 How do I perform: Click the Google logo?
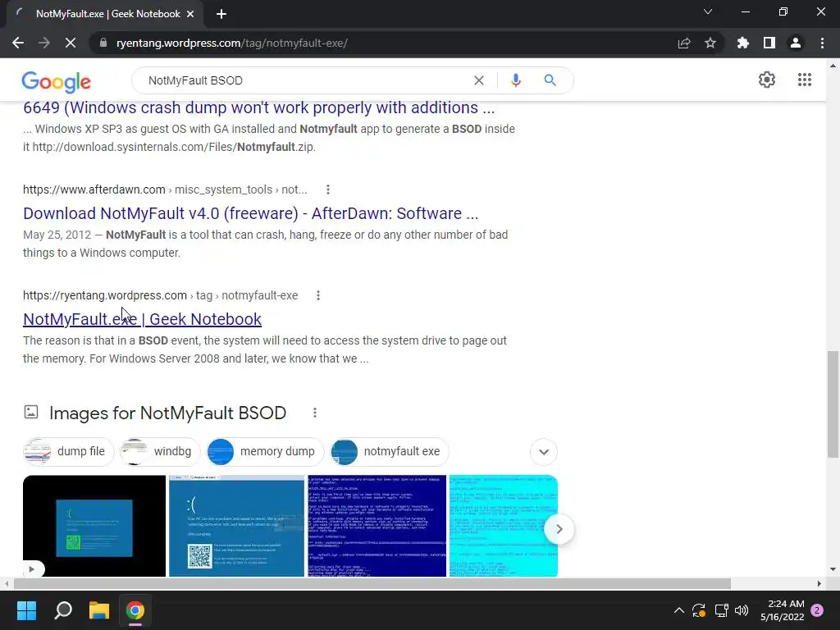(x=57, y=81)
